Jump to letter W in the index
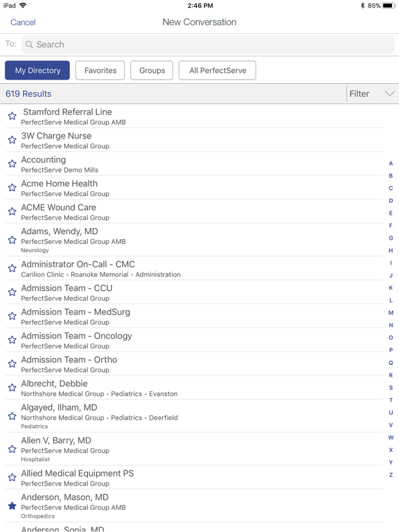 tap(391, 437)
